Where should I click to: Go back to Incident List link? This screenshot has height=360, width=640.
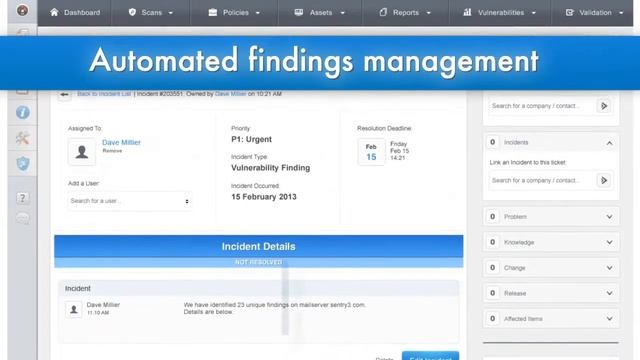(104, 94)
